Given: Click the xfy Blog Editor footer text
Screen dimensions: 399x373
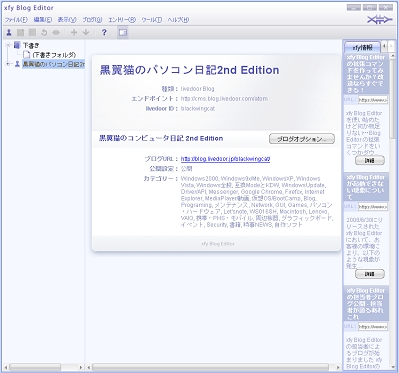Looking at the screenshot, I should [218, 244].
